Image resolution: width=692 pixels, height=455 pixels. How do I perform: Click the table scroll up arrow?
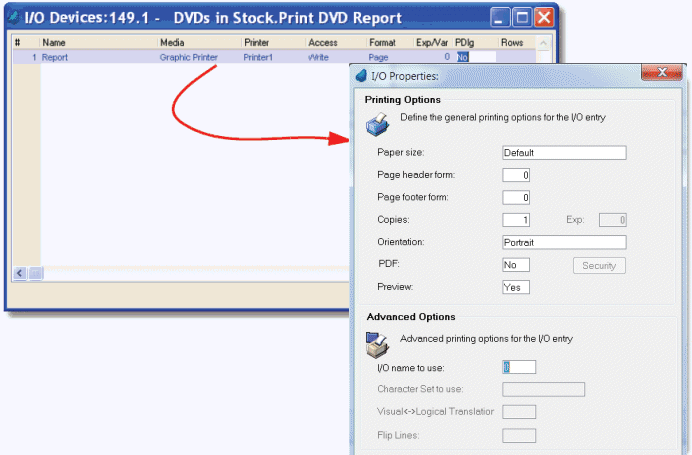[x=543, y=43]
